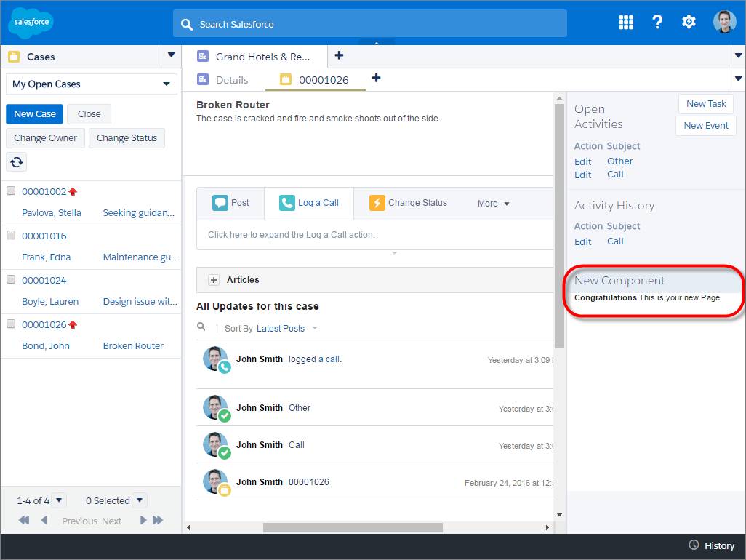Open the Help question mark icon

(x=657, y=22)
